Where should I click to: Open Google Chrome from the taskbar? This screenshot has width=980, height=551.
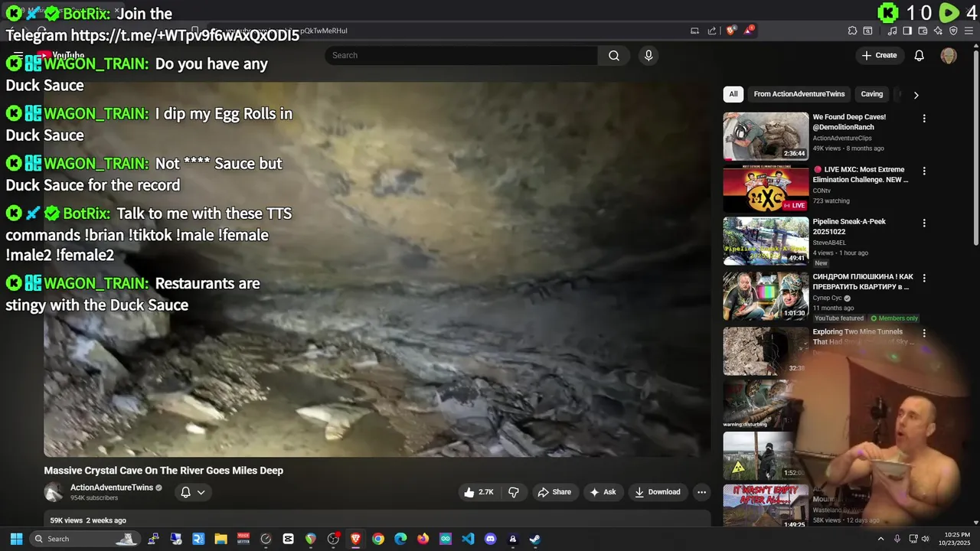coord(378,539)
